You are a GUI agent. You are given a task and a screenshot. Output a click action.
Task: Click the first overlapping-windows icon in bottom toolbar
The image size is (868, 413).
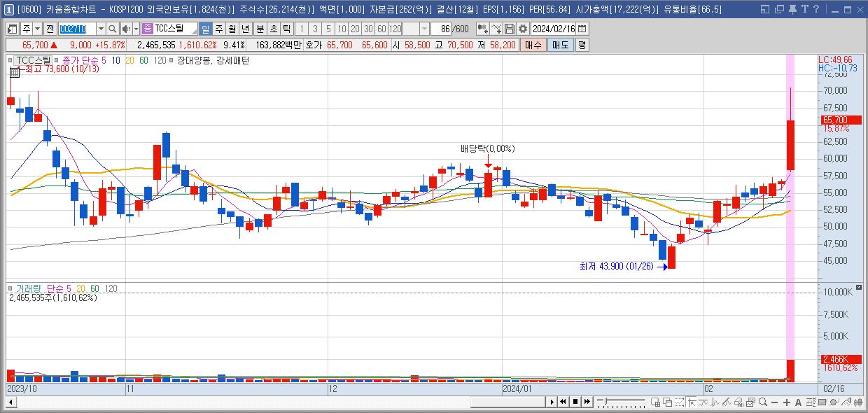tap(656, 402)
